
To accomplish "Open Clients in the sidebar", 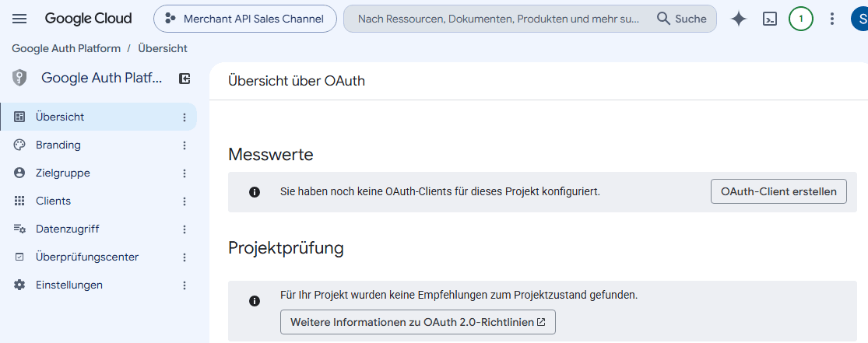I will click(x=99, y=201).
